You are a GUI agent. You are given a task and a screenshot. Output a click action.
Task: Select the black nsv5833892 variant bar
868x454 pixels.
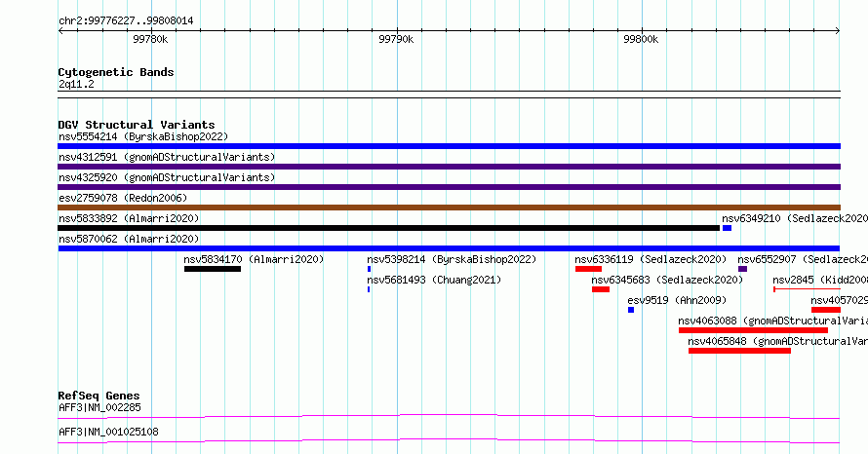(388, 228)
